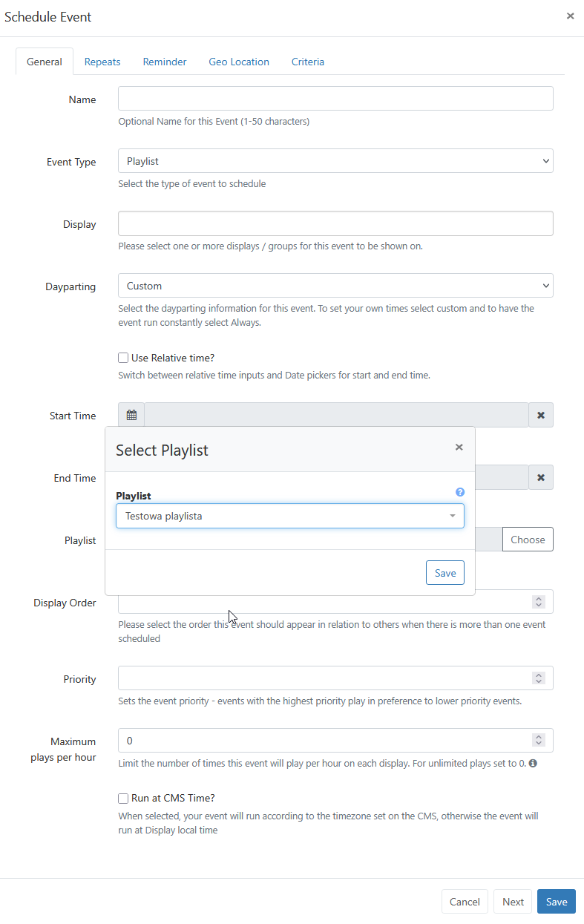This screenshot has height=924, width=584.
Task: Click the info icon beside maximum plays hint
Action: 533,763
